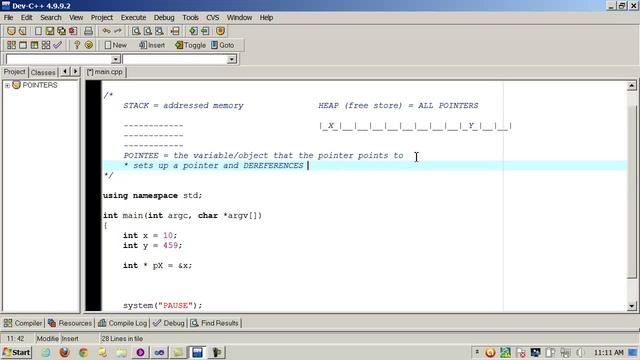Open the Resources bottom tab
The width and height of the screenshot is (640, 360).
coord(70,323)
